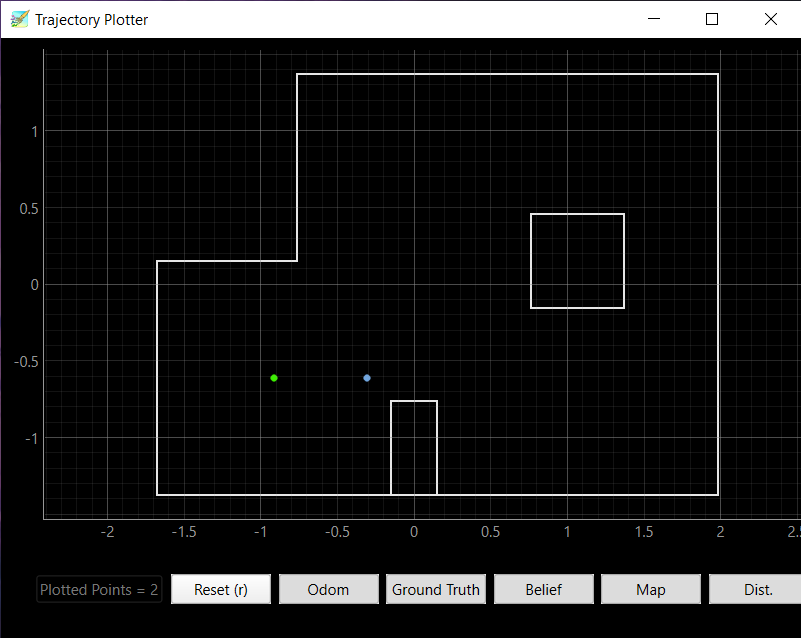Select the Plotted Points = 2 field

[99, 589]
